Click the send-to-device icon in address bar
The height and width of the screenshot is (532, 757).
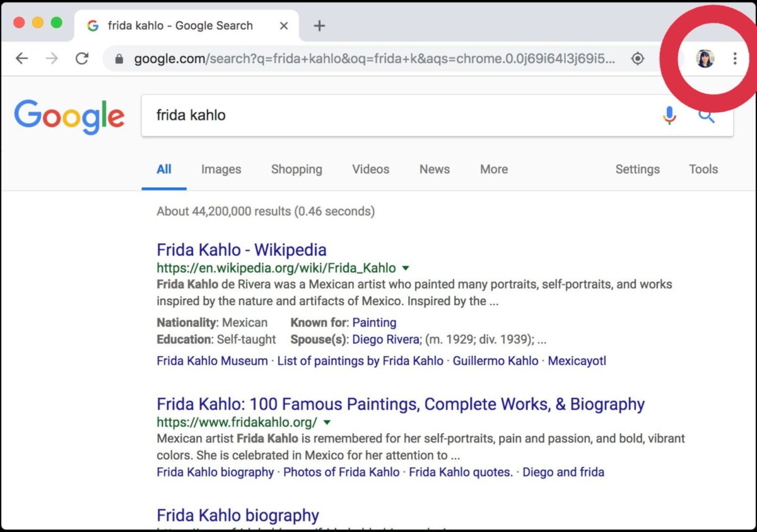[638, 58]
